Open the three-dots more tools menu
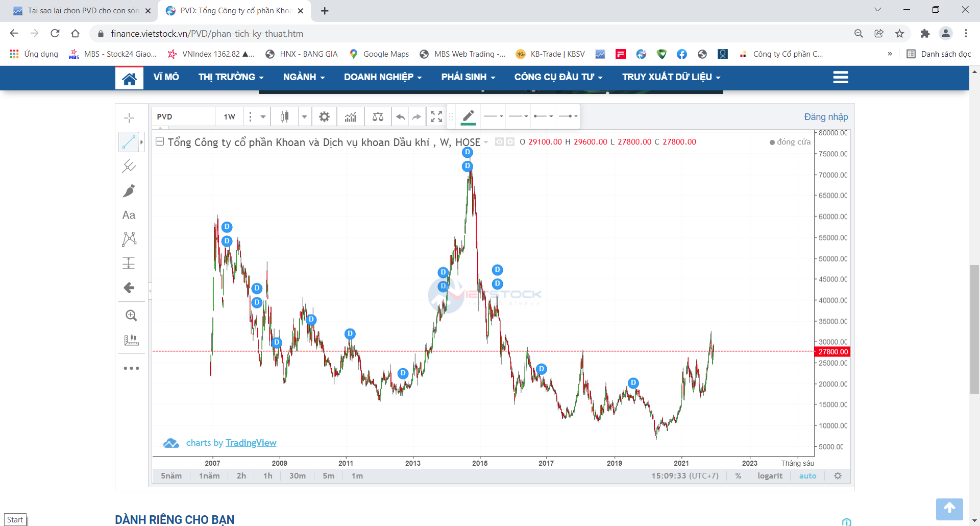980x526 pixels. point(131,368)
